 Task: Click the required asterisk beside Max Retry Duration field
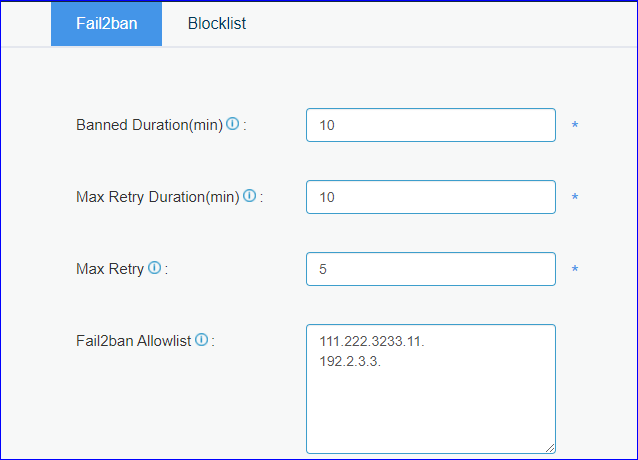[575, 198]
